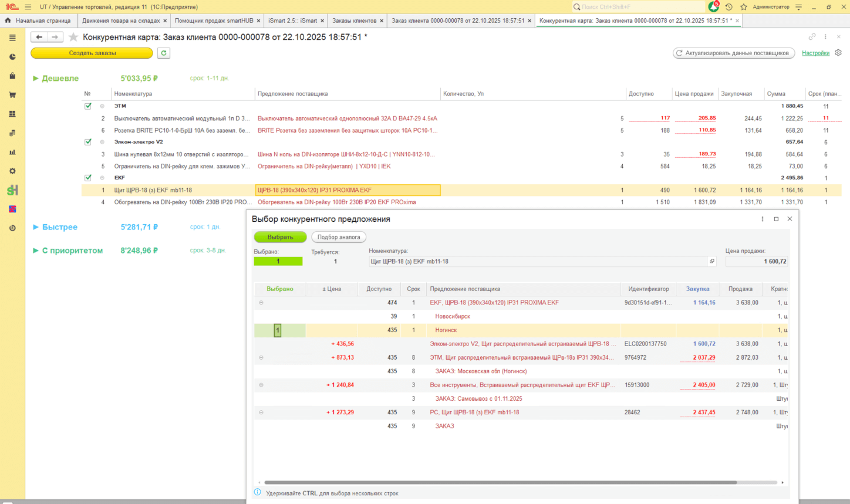Expand the Быстрее section
The width and height of the screenshot is (850, 504).
(36, 227)
